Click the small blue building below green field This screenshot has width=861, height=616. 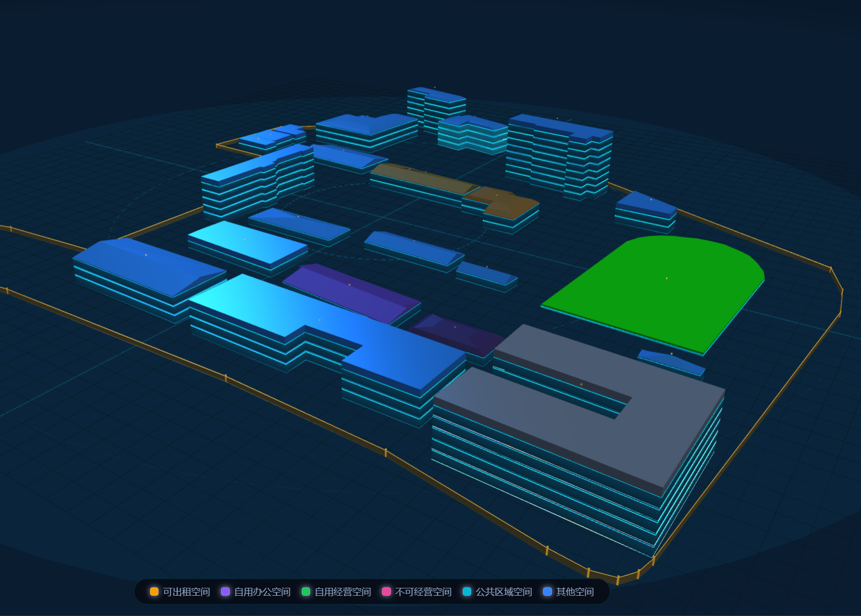point(671,361)
